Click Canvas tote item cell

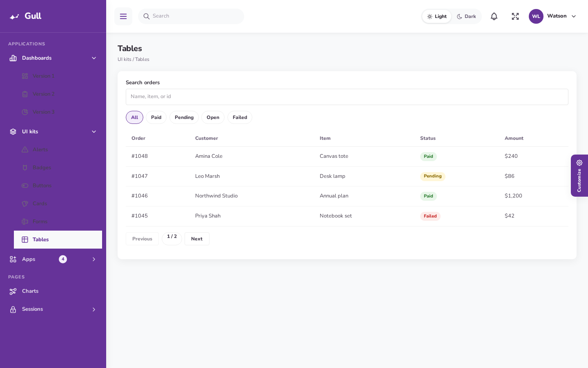pyautogui.click(x=334, y=156)
